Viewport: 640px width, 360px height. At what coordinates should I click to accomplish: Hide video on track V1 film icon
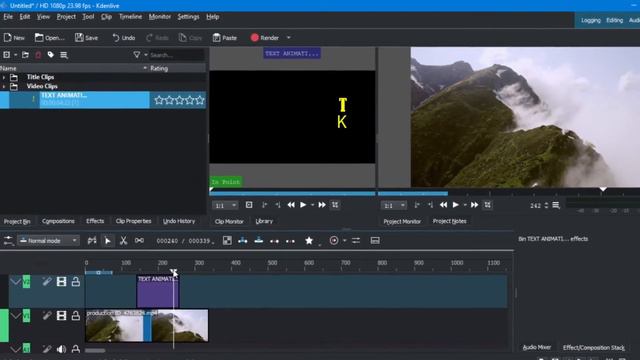(61, 315)
